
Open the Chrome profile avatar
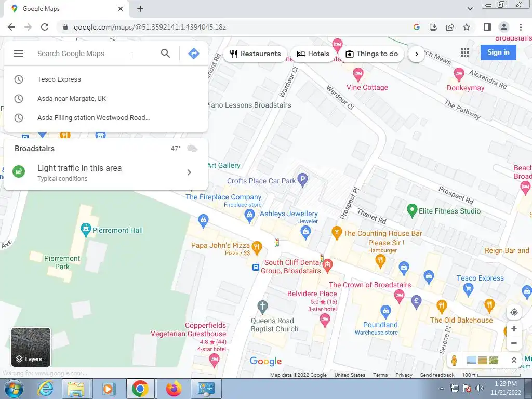pos(504,27)
